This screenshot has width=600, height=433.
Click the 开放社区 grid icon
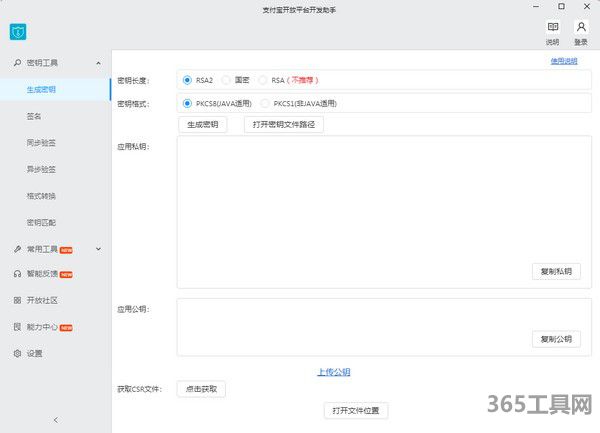pyautogui.click(x=17, y=300)
